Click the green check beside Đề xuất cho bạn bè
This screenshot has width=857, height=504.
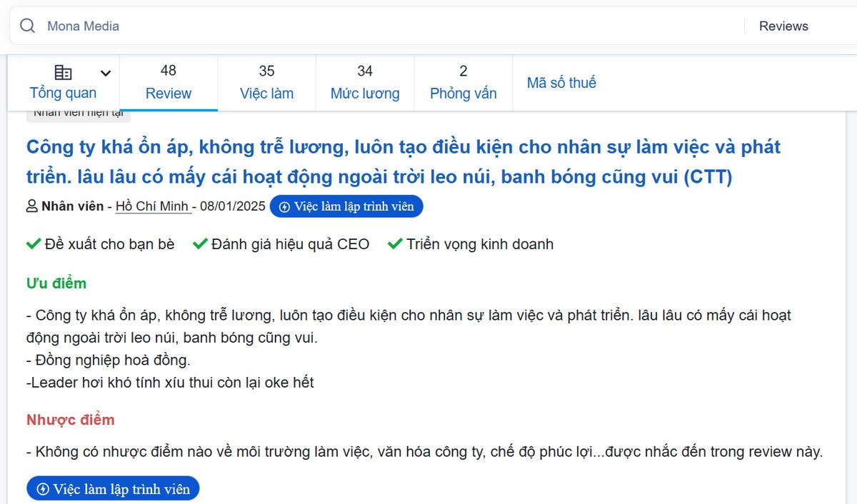tap(33, 245)
